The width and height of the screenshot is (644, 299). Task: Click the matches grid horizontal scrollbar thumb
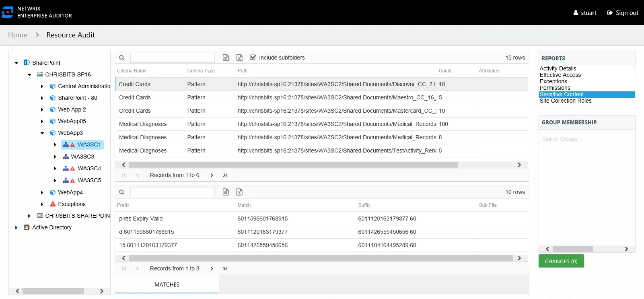click(321, 258)
